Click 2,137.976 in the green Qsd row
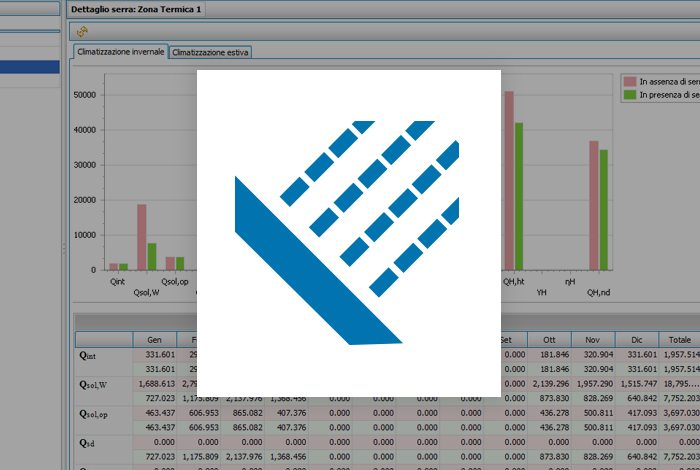Image resolution: width=700 pixels, height=470 pixels. (x=244, y=457)
